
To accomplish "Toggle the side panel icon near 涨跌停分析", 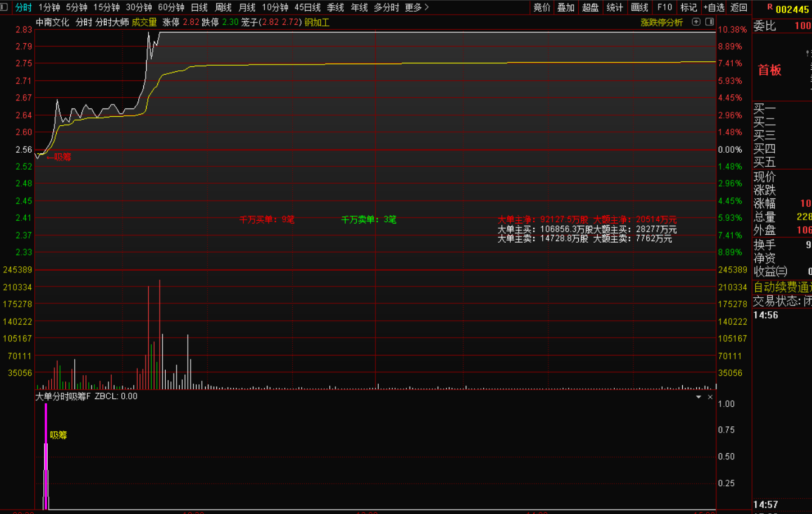I will click(709, 22).
